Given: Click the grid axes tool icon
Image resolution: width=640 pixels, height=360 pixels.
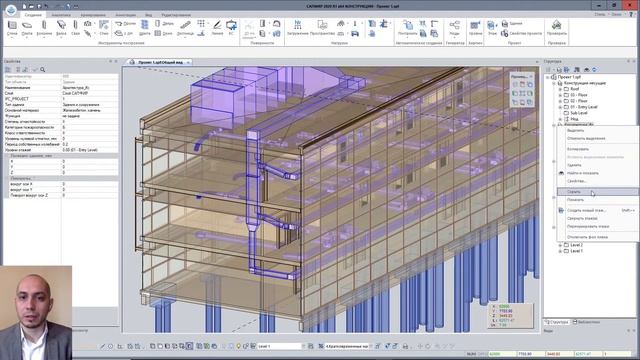Looking at the screenshot, I should [x=201, y=23].
